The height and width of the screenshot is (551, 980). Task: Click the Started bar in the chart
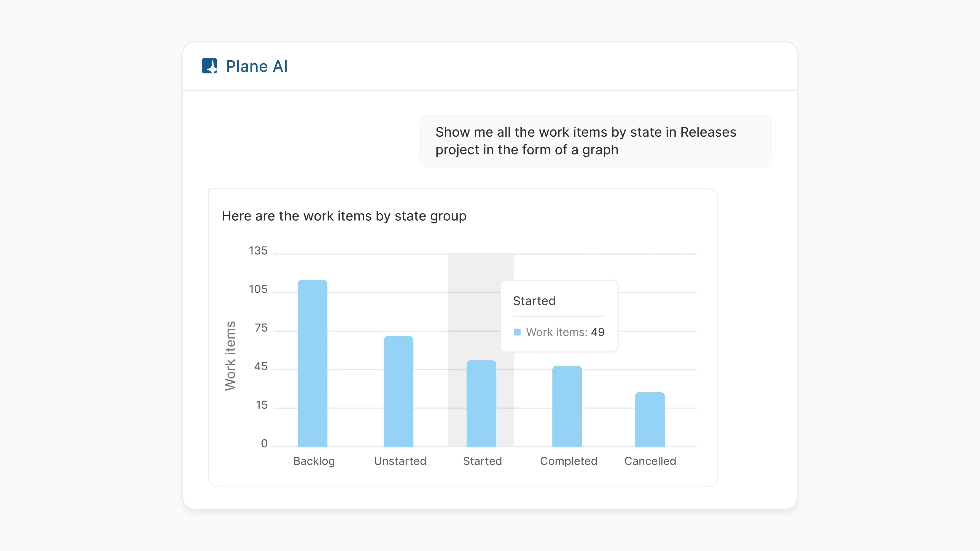point(481,404)
